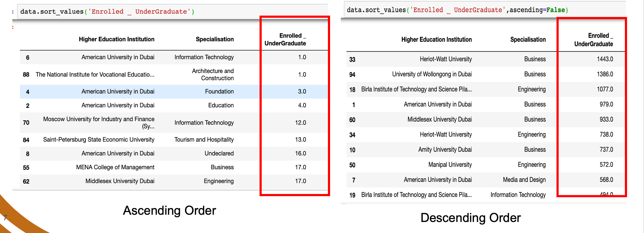Click 'Birla Institute of Technology' in row 19
Screen dimensions: 644x233
pyautogui.click(x=416, y=195)
